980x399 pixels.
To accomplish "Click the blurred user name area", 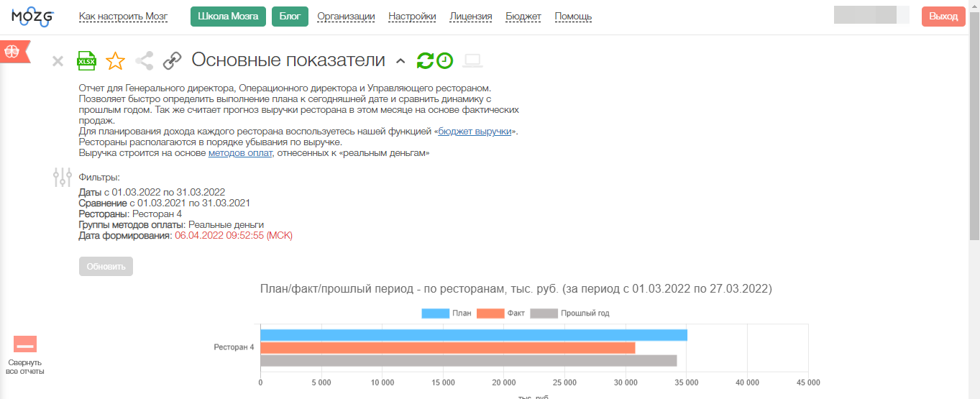I will click(871, 15).
